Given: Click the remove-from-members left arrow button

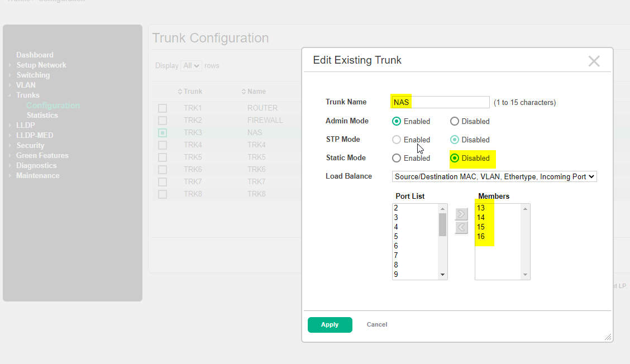Looking at the screenshot, I should 461,227.
